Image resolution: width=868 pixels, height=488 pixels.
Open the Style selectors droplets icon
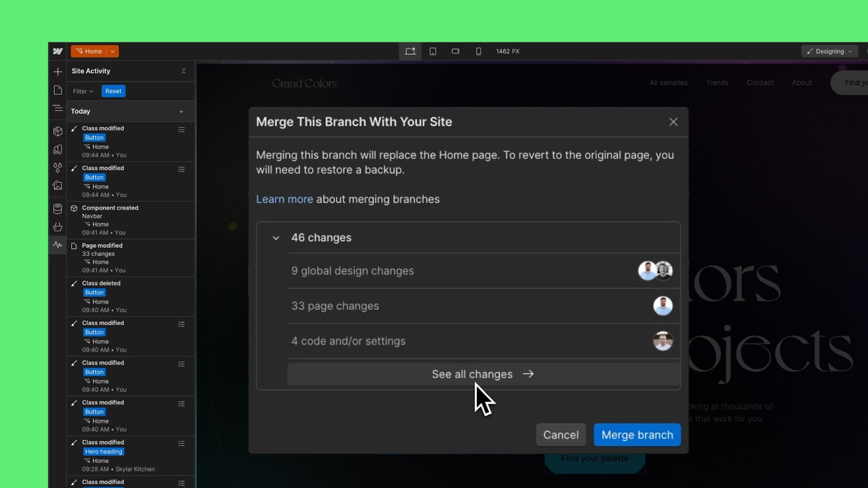coord(58,168)
